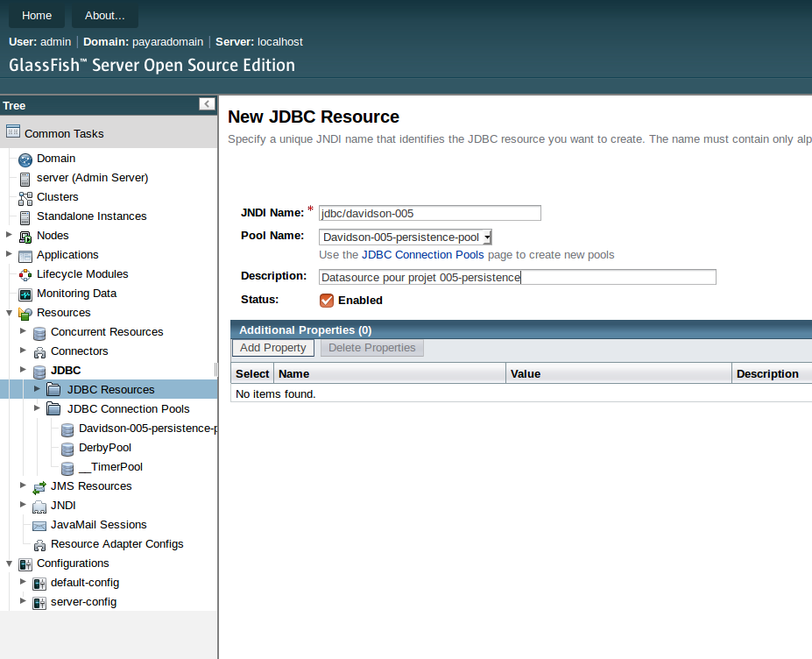The width and height of the screenshot is (812, 659).
Task: Click the Standalone Instances icon
Action: tap(25, 217)
